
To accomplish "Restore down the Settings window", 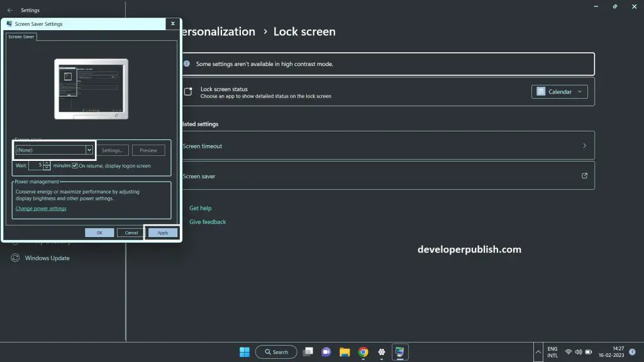I will (x=615, y=6).
